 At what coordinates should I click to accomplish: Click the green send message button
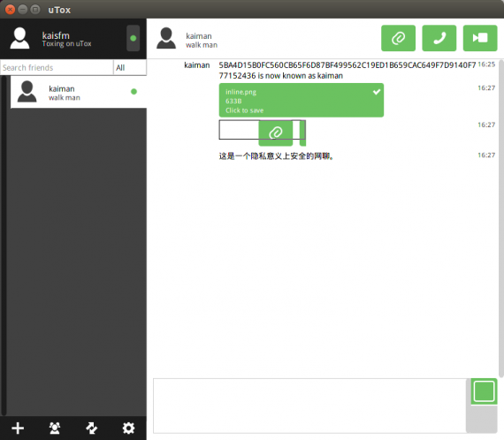(x=484, y=391)
